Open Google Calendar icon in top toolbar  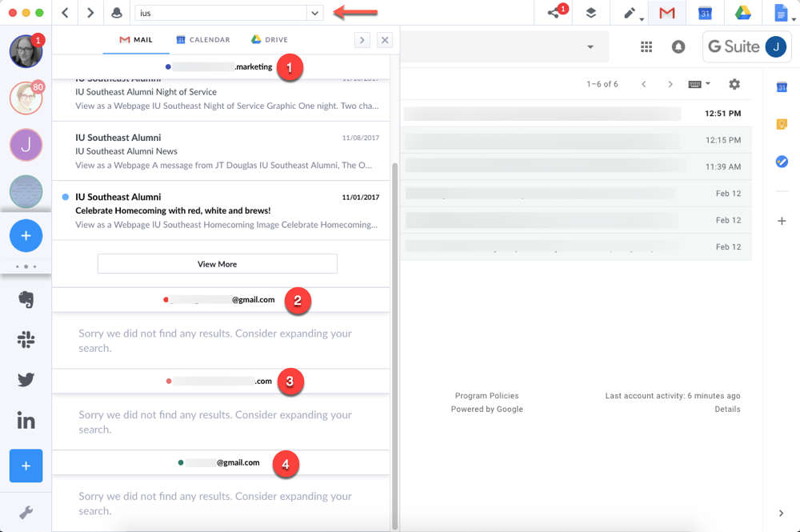[x=705, y=13]
